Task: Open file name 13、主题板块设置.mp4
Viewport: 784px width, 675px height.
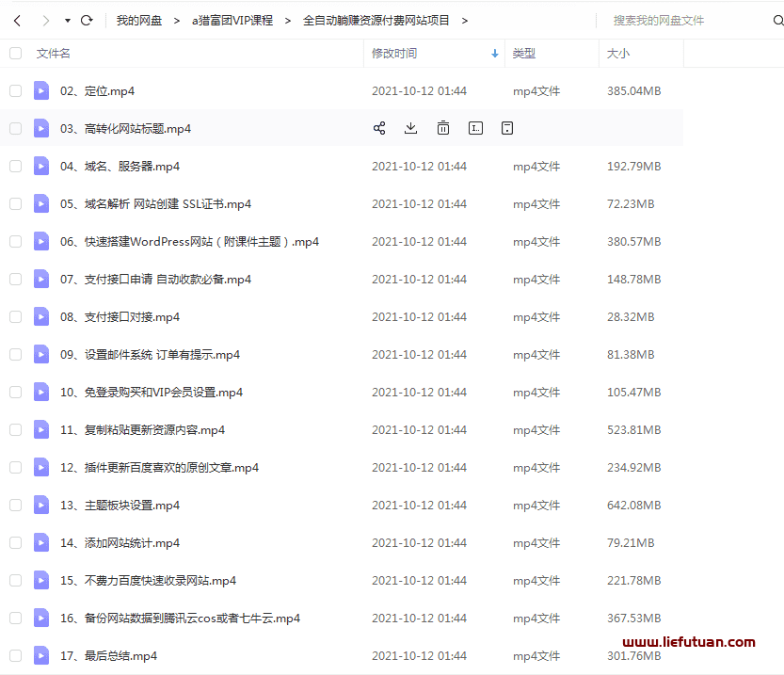Action: click(120, 506)
